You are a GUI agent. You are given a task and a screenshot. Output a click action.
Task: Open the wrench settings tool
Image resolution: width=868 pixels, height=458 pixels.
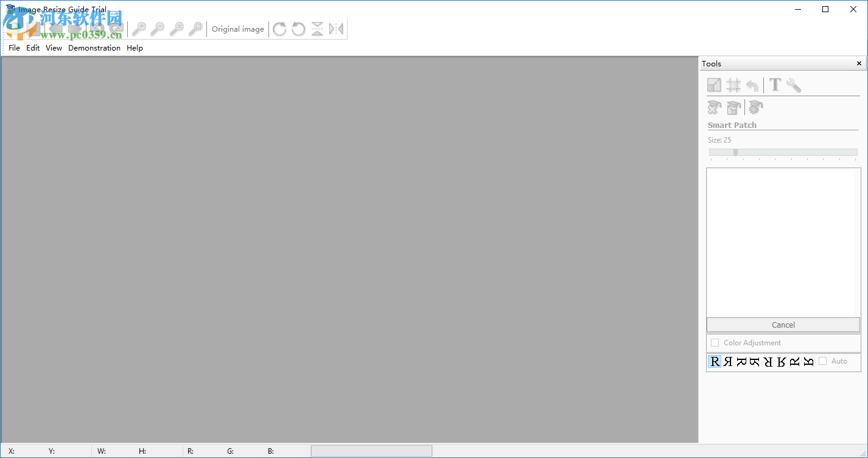(x=793, y=85)
